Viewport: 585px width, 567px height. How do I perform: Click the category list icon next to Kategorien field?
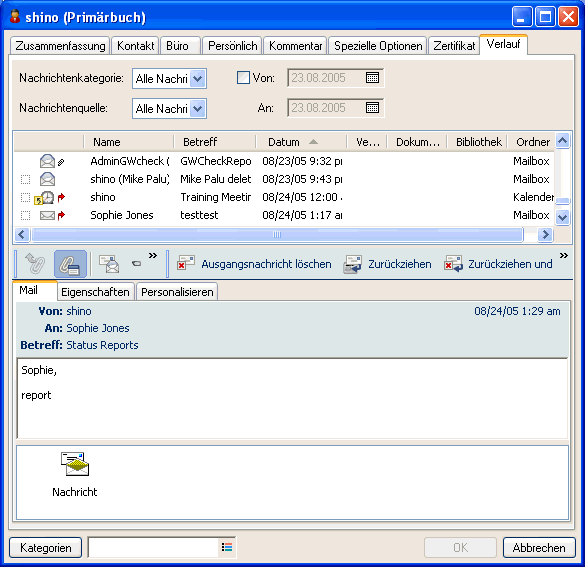tap(227, 547)
